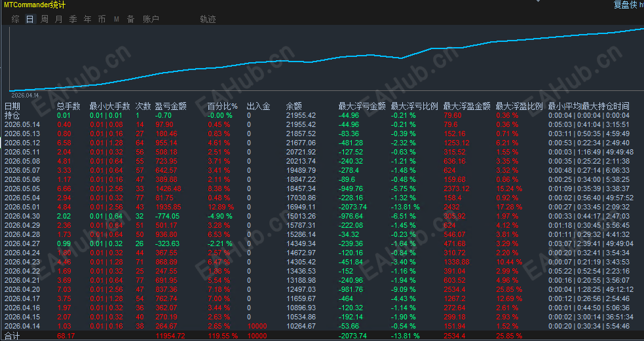Select the 2026.05.05 date row
The width and height of the screenshot is (644, 341).
[x=22, y=188]
